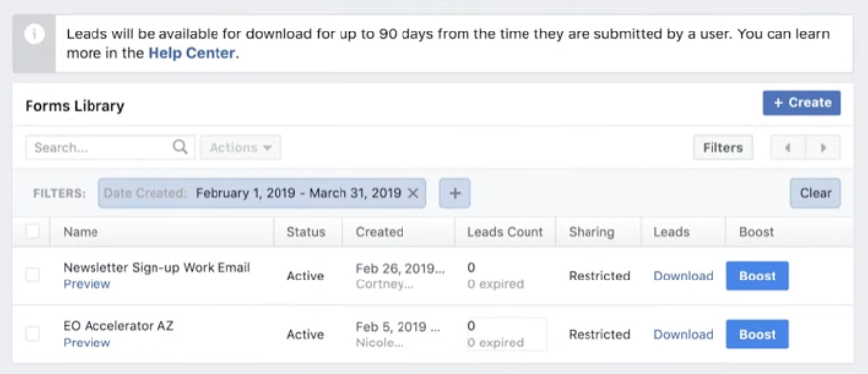Download leads for Newsletter Sign-up Work Email
The image size is (868, 374).
pos(684,276)
